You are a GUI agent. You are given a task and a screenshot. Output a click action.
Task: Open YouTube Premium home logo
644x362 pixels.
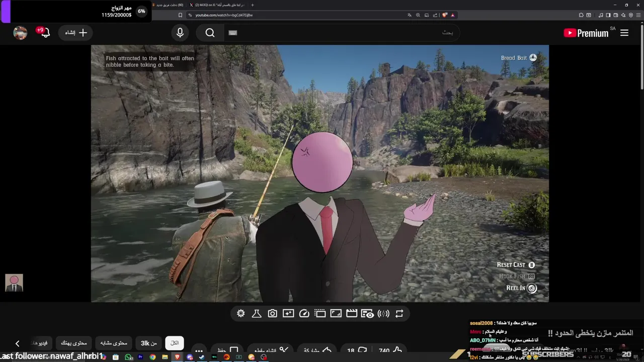pos(587,33)
